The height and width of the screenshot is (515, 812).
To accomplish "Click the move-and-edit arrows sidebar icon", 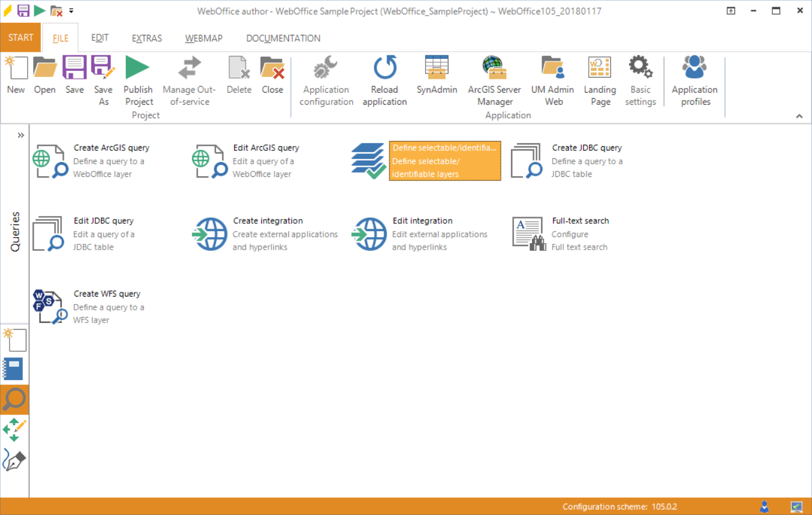I will [x=14, y=429].
